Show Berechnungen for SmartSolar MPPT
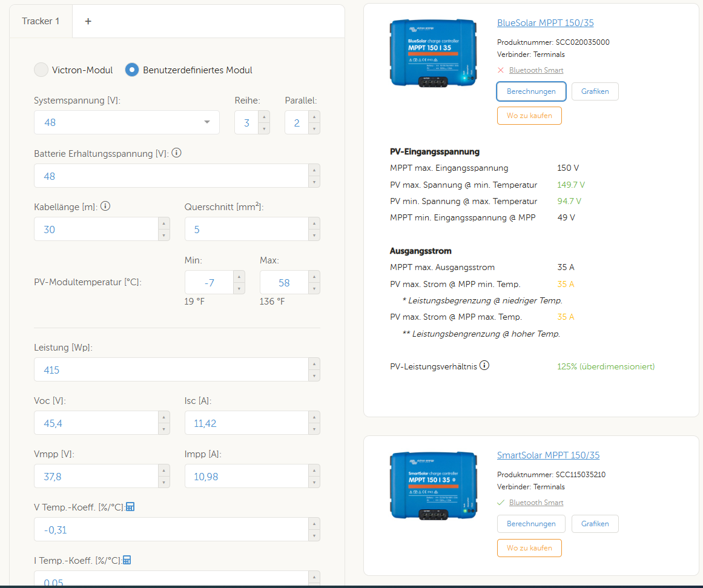Image resolution: width=703 pixels, height=588 pixels. [531, 524]
